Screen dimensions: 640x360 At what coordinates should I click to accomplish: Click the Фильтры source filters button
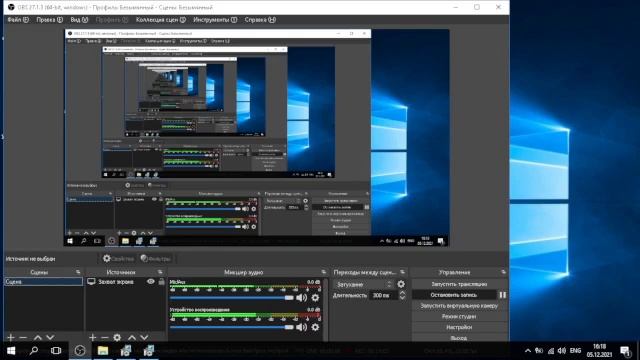156,258
